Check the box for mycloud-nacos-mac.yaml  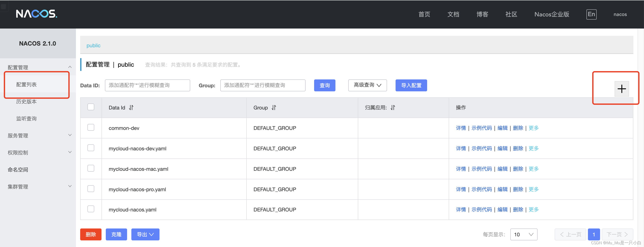click(91, 168)
